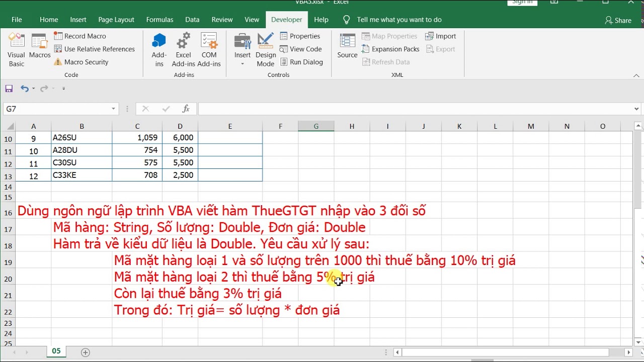Viewport: 644px width, 362px height.
Task: Select column B header
Action: (x=82, y=126)
